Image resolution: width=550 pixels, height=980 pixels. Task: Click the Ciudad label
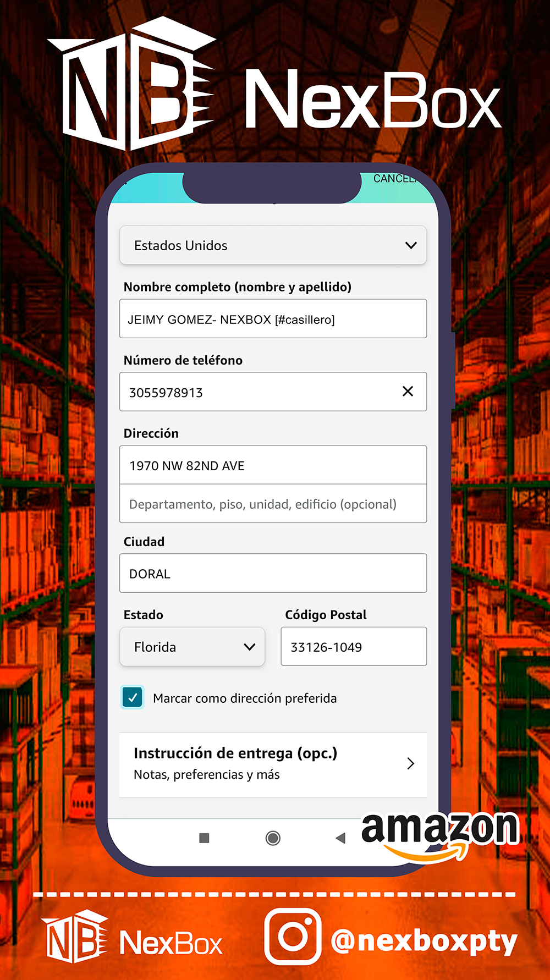click(x=144, y=542)
